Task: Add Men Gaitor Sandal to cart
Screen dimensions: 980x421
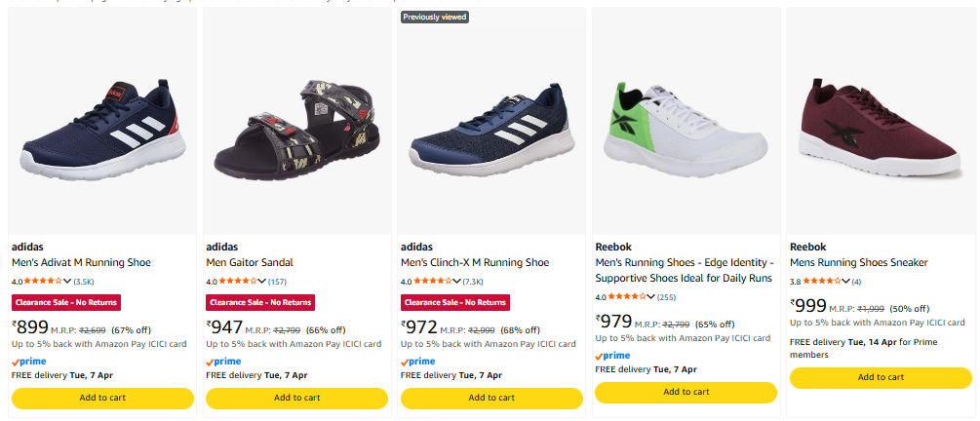Action: point(296,398)
